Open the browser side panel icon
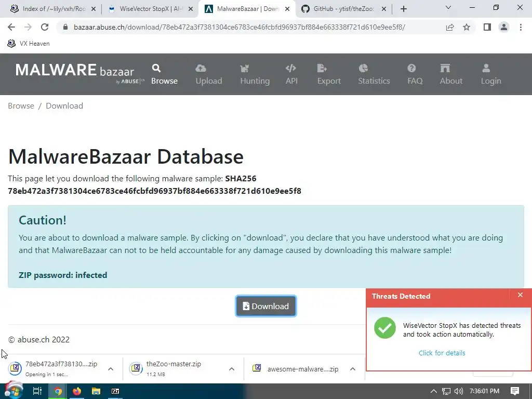 click(x=487, y=27)
